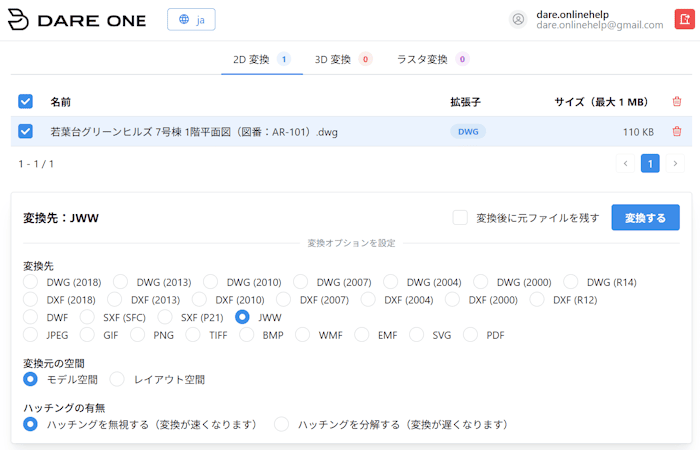Choose JPEG output format
Screen dimensions: 700x450
pos(30,335)
